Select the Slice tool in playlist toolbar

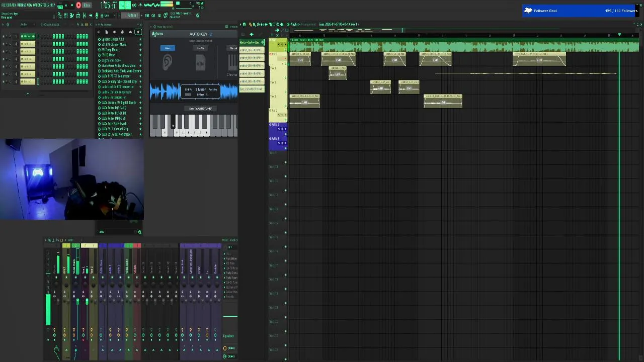pyautogui.click(x=270, y=24)
